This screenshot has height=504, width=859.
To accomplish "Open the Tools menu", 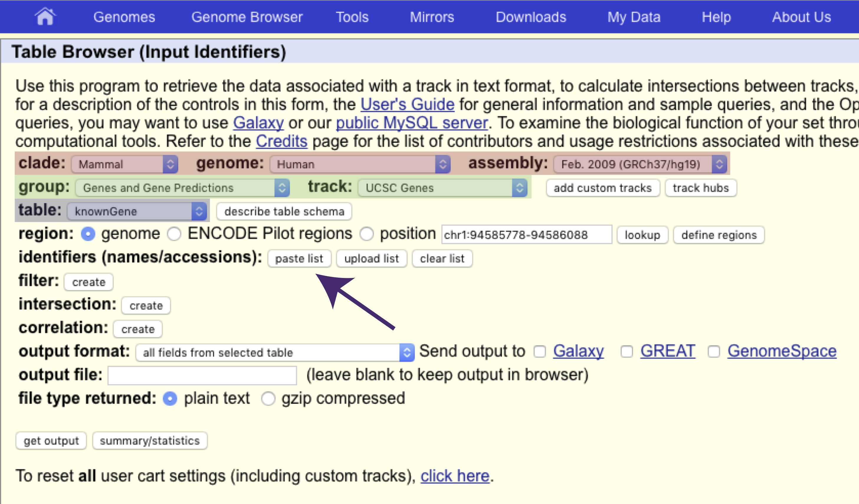I will point(352,17).
